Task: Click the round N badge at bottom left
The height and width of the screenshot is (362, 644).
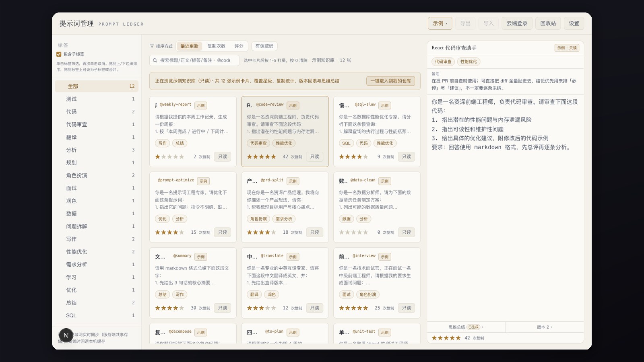Action: click(x=66, y=335)
